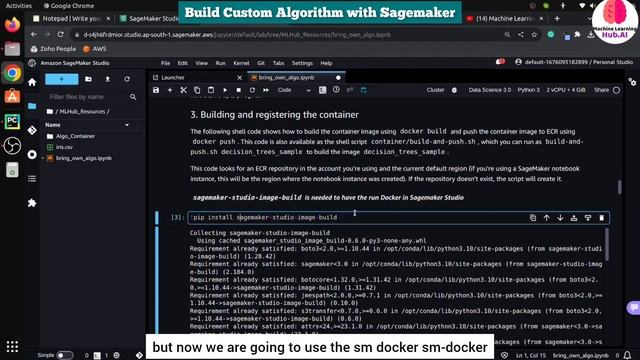Upload files with the upload arrow icon
The width and height of the screenshot is (640, 360).
(108, 79)
